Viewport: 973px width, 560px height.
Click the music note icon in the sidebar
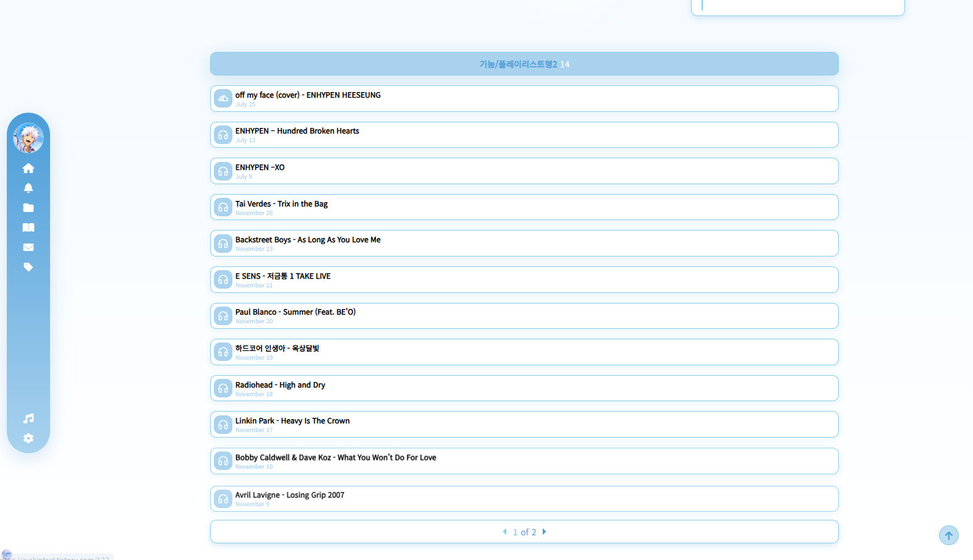(28, 418)
